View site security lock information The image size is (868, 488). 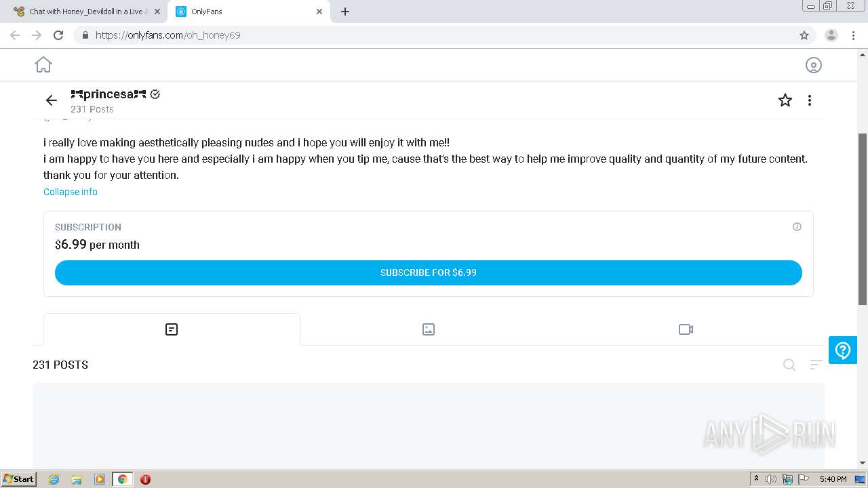85,35
